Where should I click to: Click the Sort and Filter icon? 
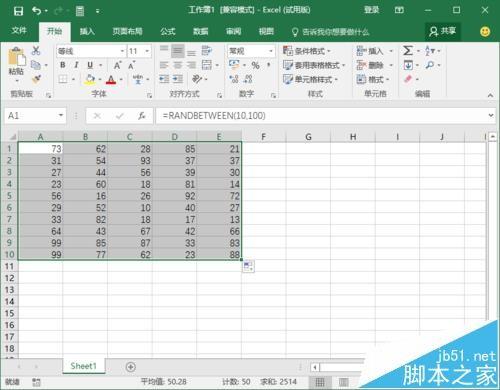430,51
